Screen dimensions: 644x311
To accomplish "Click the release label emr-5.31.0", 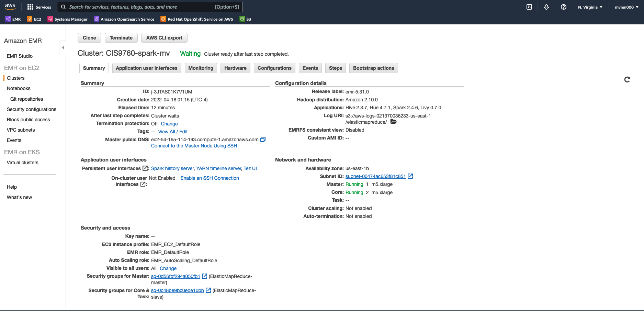I will (357, 92).
